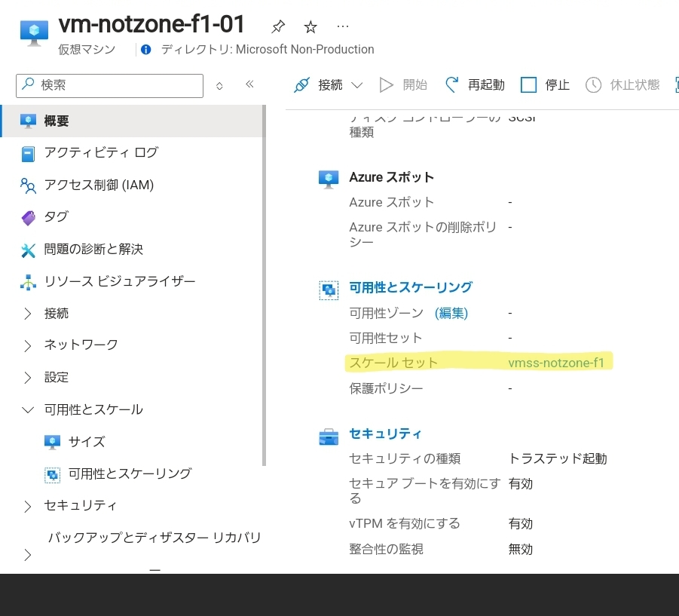Click ディレクトリ: Microsoft Non-Production text

pyautogui.click(x=268, y=49)
